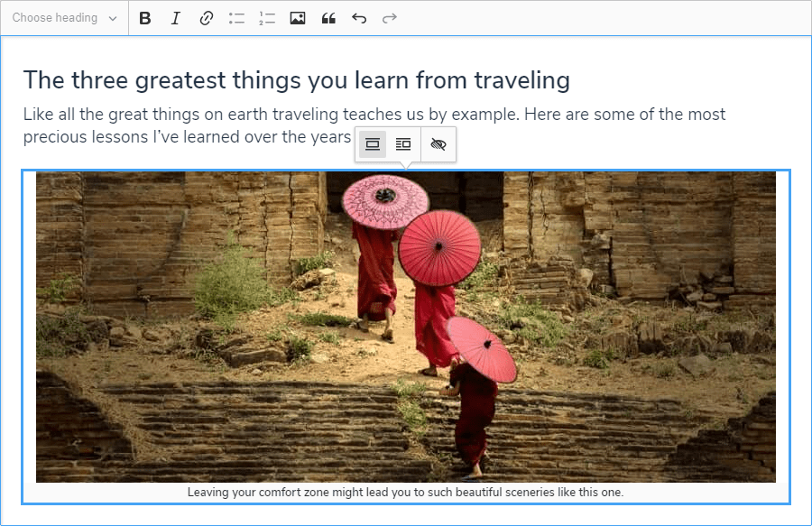The width and height of the screenshot is (812, 526).
Task: Undo the last change
Action: tap(359, 18)
